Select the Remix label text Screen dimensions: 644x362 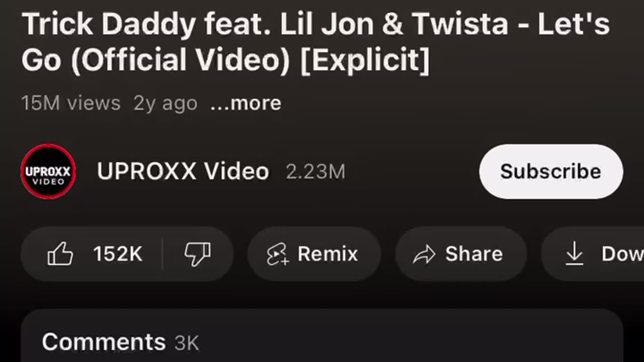pyautogui.click(x=328, y=254)
